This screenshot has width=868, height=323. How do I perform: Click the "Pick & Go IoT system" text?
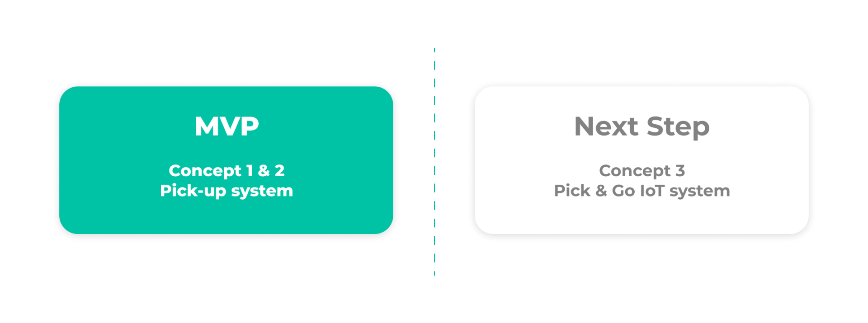(x=642, y=191)
